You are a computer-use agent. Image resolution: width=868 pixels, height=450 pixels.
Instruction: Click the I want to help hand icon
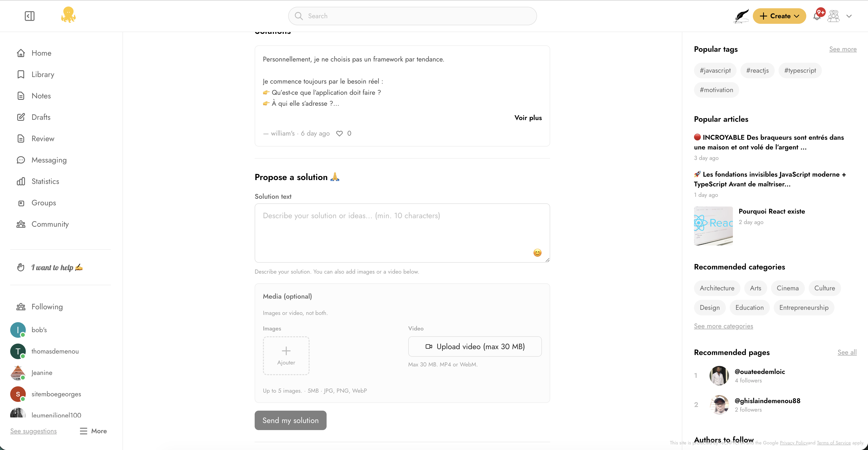pos(21,268)
